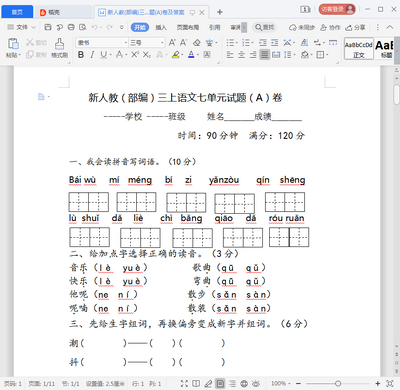Click the Save icon in quick toolbar
400x390 pixels.
click(48, 27)
